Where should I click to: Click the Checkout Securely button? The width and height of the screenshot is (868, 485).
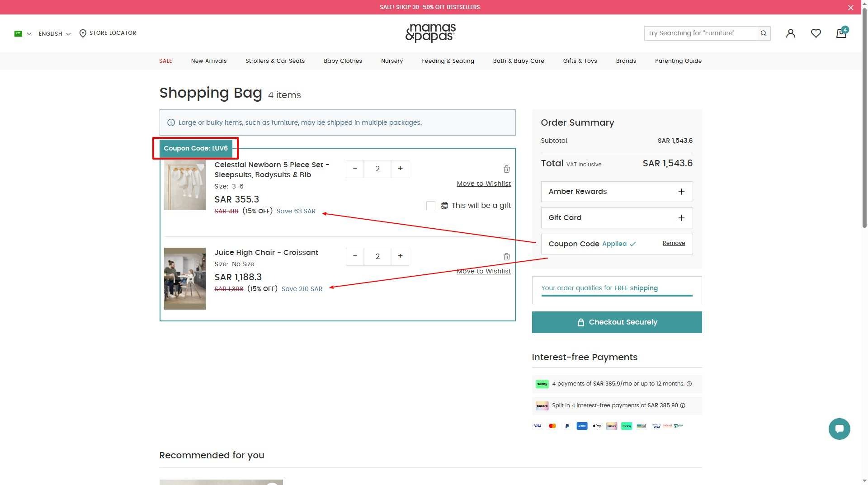click(617, 322)
